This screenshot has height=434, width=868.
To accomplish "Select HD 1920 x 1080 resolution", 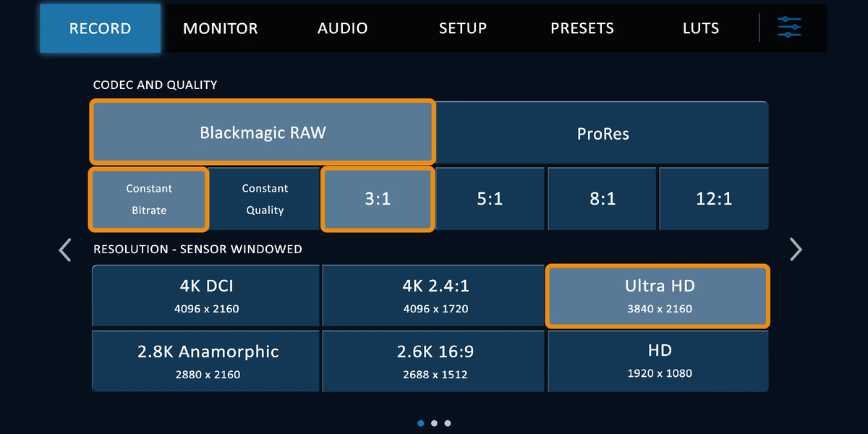I will (x=658, y=361).
